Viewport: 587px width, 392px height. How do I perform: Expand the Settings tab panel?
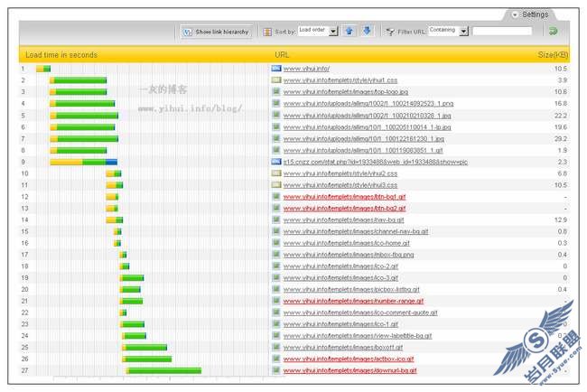click(x=535, y=14)
